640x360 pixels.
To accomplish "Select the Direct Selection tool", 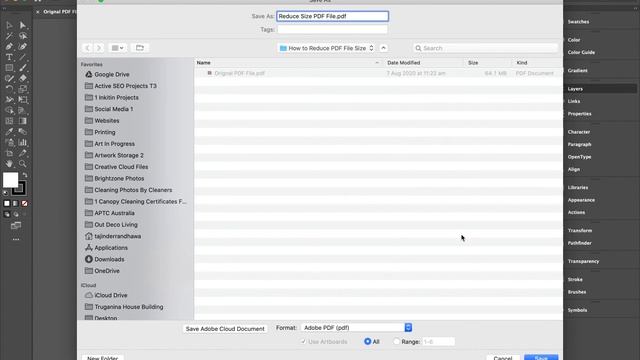I will pyautogui.click(x=23, y=25).
